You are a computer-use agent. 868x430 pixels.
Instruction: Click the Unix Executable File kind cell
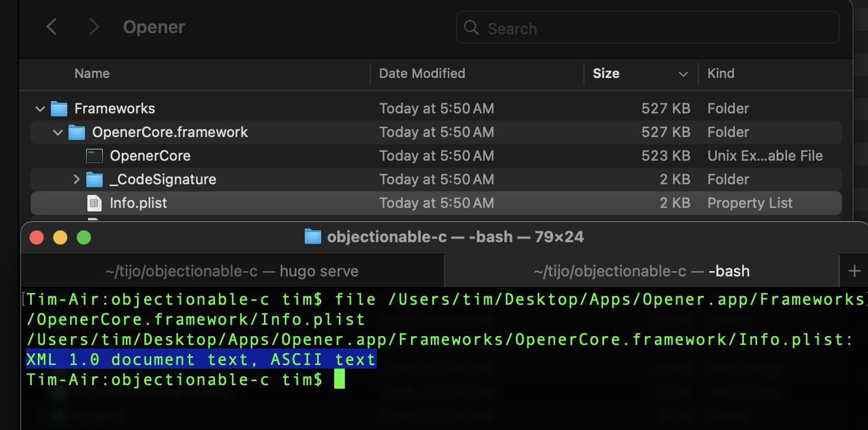(x=765, y=156)
